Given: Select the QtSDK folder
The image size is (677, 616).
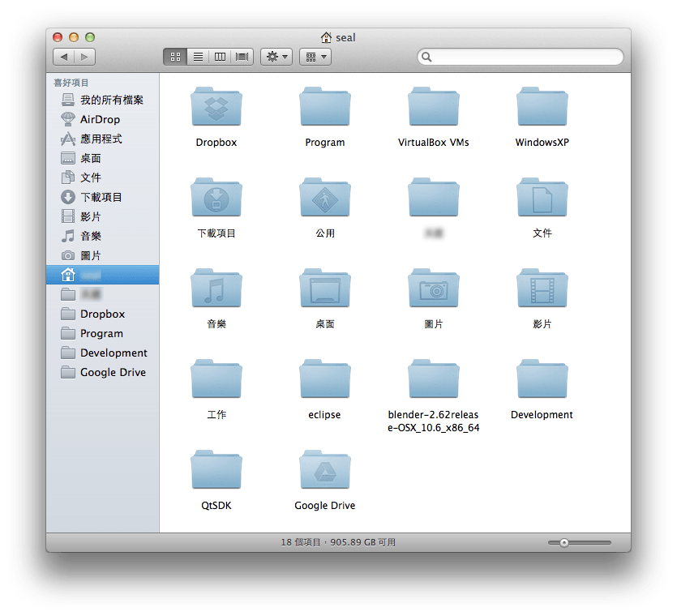Looking at the screenshot, I should point(216,471).
